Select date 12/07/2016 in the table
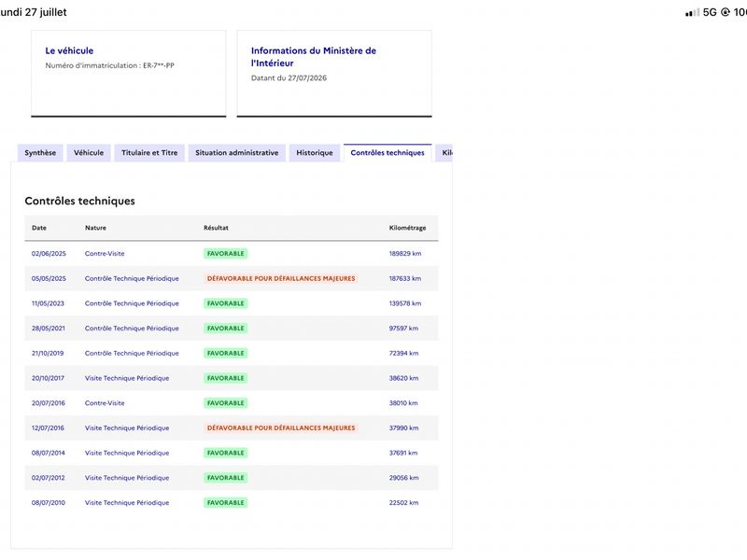Image resolution: width=747 pixels, height=560 pixels. pos(48,428)
